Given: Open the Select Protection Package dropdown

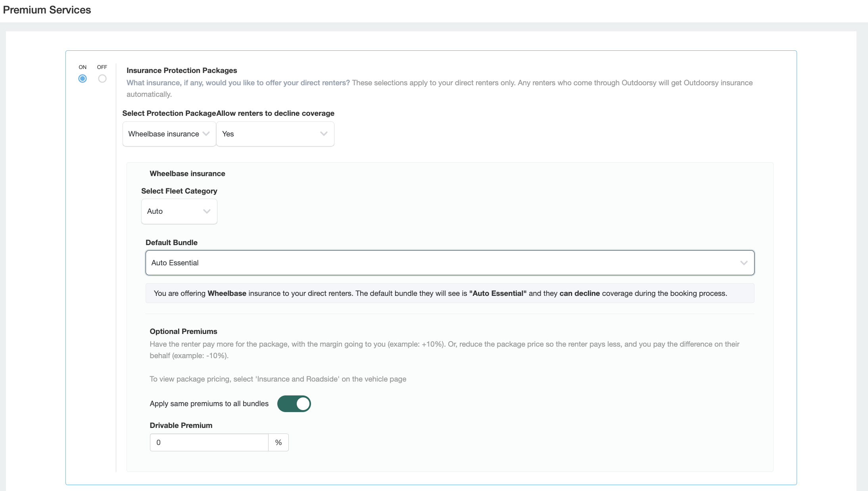Looking at the screenshot, I should [x=169, y=134].
